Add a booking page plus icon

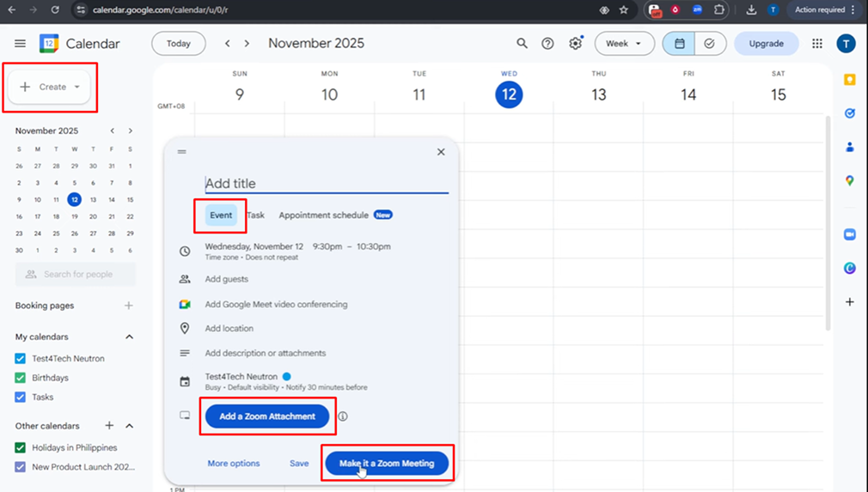(129, 305)
